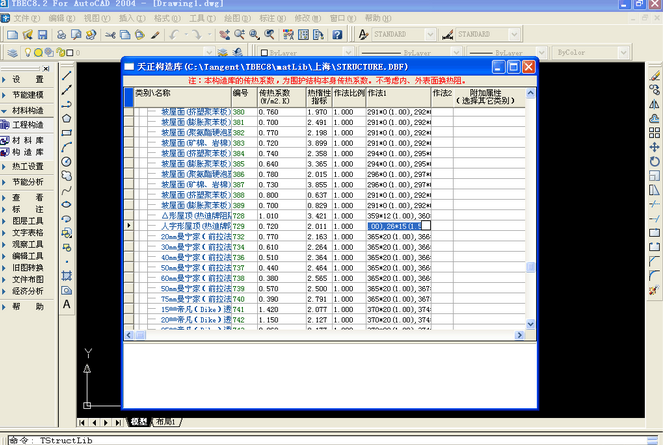
Task: Select the Erase tool in Modify toolbar
Action: tap(654, 76)
